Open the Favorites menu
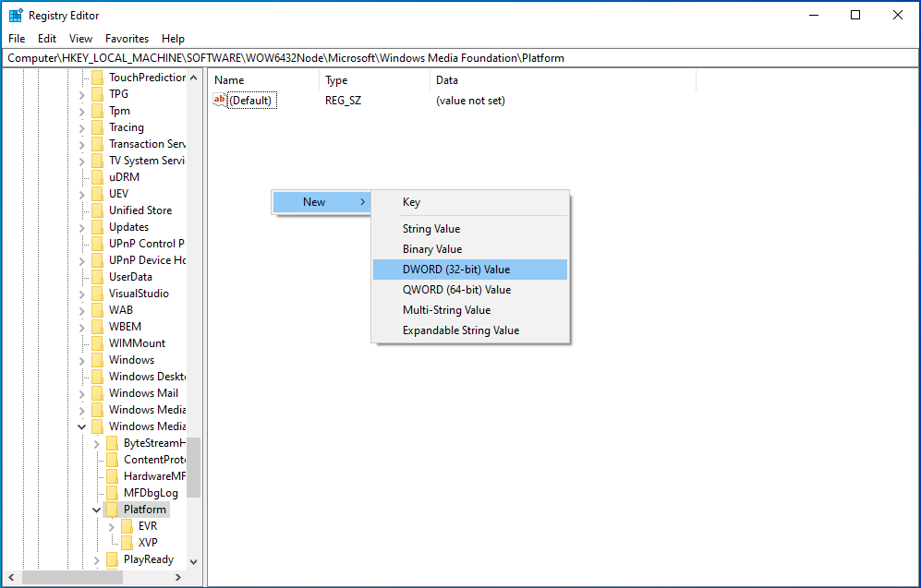The width and height of the screenshot is (921, 588). 127,39
